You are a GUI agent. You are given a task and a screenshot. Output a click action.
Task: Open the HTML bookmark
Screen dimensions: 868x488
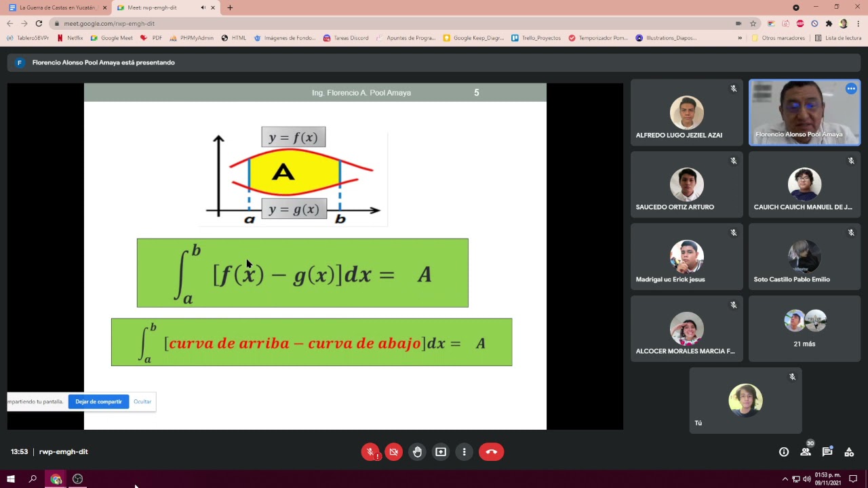pos(234,38)
